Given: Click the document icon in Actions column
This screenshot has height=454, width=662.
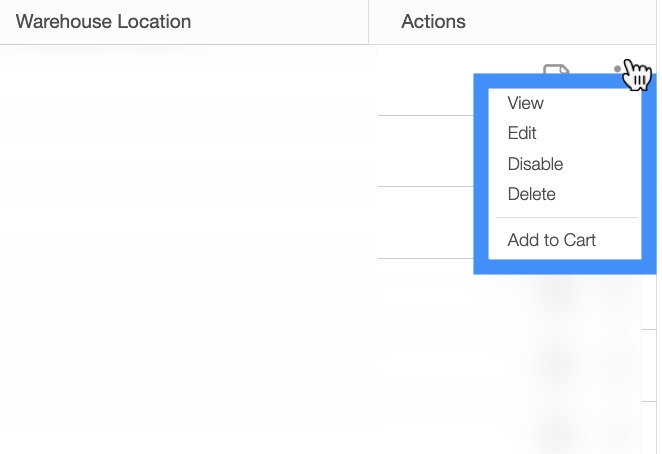Looking at the screenshot, I should click(x=556, y=70).
